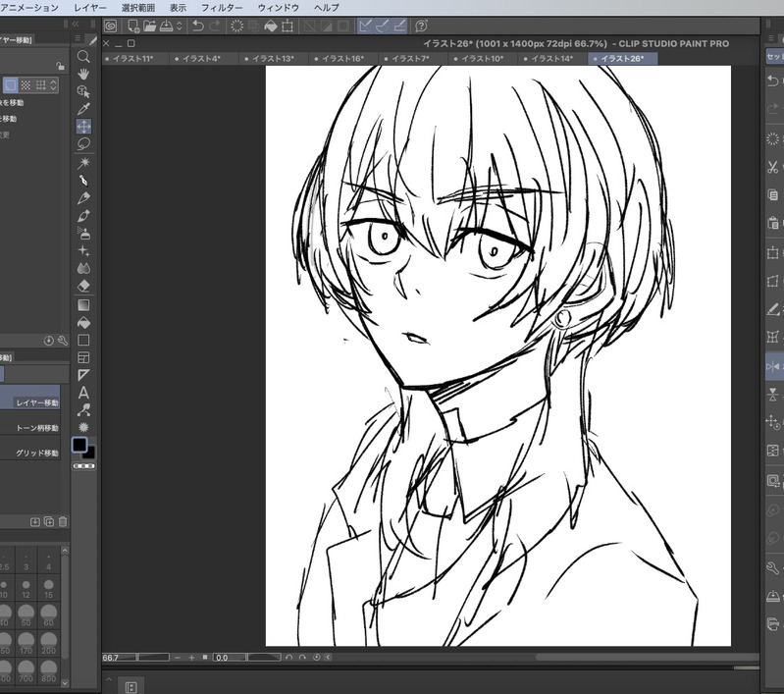Image resolution: width=784 pixels, height=694 pixels.
Task: Save the current illustration
Action: [x=166, y=26]
